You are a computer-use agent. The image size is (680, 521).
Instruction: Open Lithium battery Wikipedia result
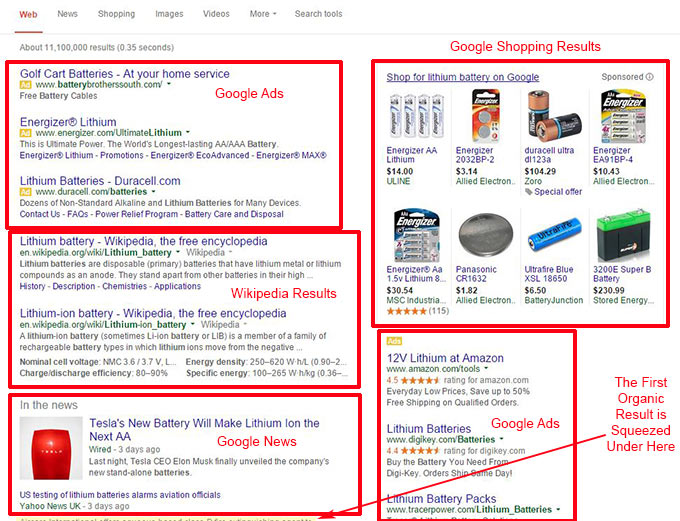pyautogui.click(x=144, y=241)
